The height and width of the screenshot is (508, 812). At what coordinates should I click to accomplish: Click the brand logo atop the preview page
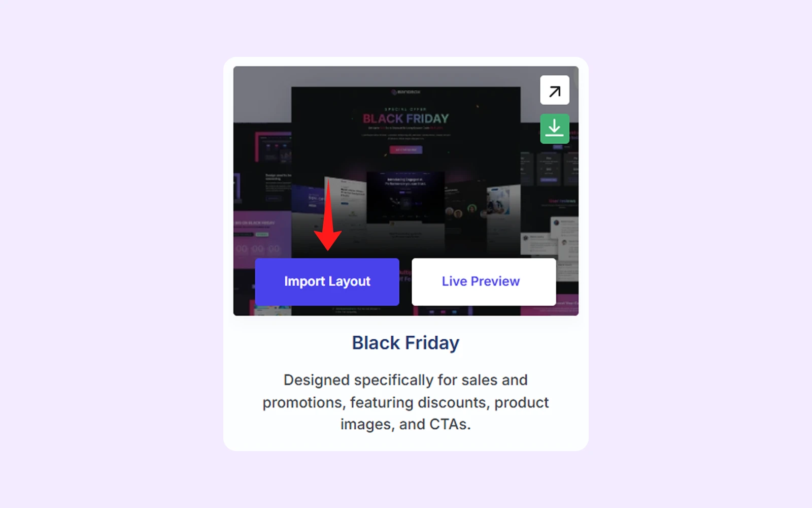pos(405,92)
